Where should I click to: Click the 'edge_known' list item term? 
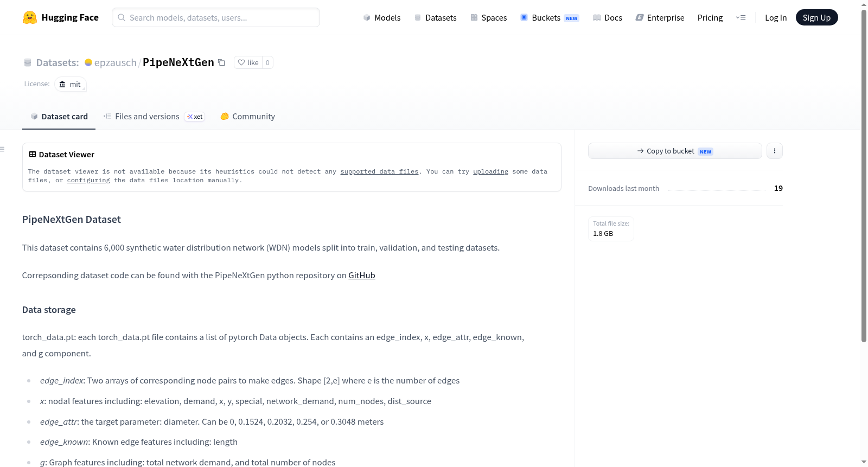coord(64,442)
